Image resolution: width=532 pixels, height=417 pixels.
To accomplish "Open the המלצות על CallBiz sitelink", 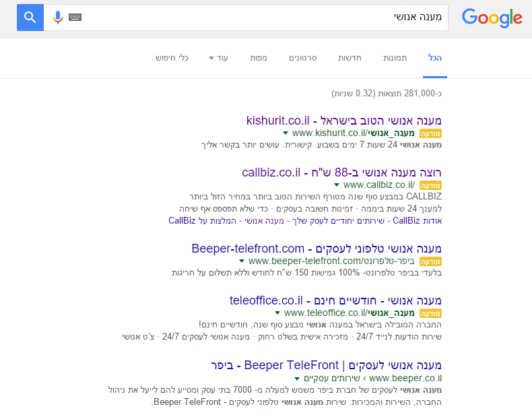I will 202,220.
